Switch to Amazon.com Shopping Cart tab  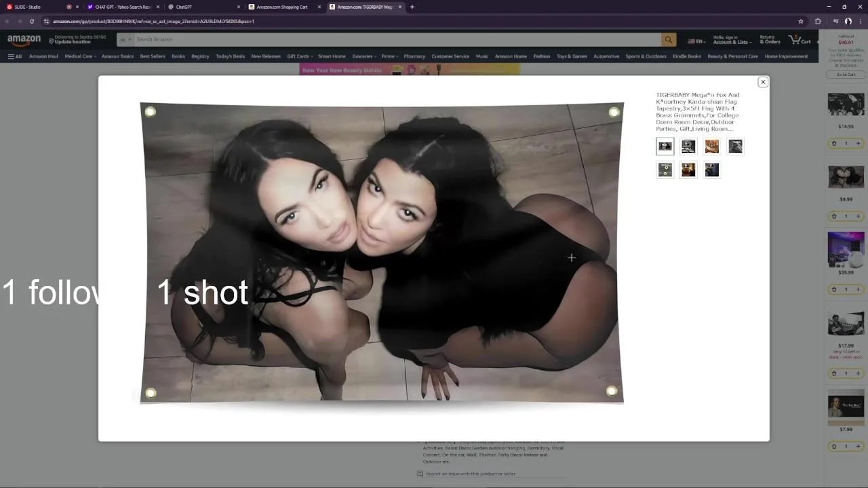coord(283,7)
